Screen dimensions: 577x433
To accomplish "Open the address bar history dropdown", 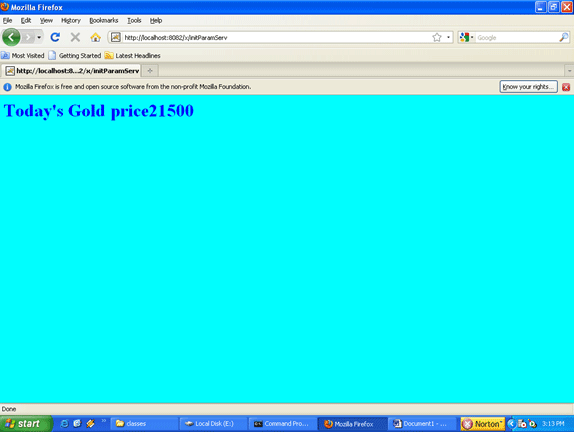I will [448, 37].
